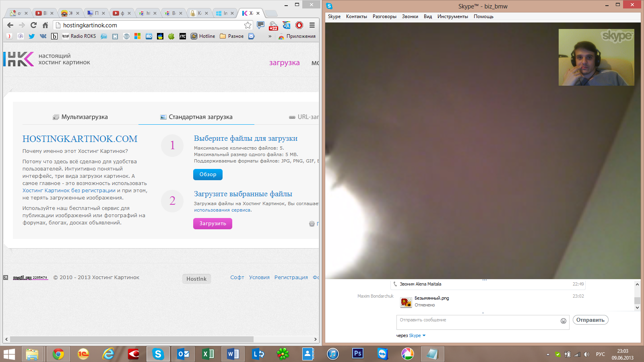Click the browser horizontal scrollbar
The height and width of the screenshot is (362, 644).
tap(132, 339)
